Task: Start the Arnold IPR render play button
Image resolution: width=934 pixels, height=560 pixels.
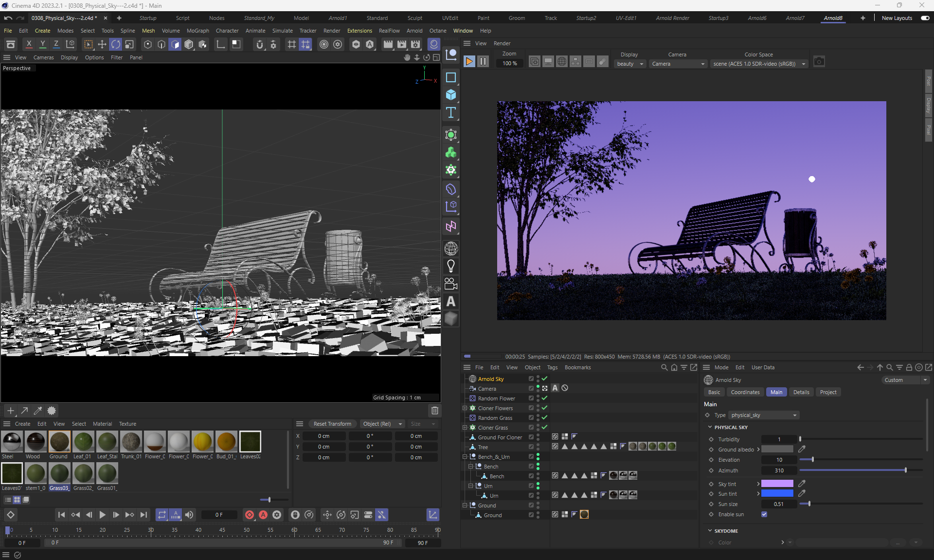Action: (469, 62)
